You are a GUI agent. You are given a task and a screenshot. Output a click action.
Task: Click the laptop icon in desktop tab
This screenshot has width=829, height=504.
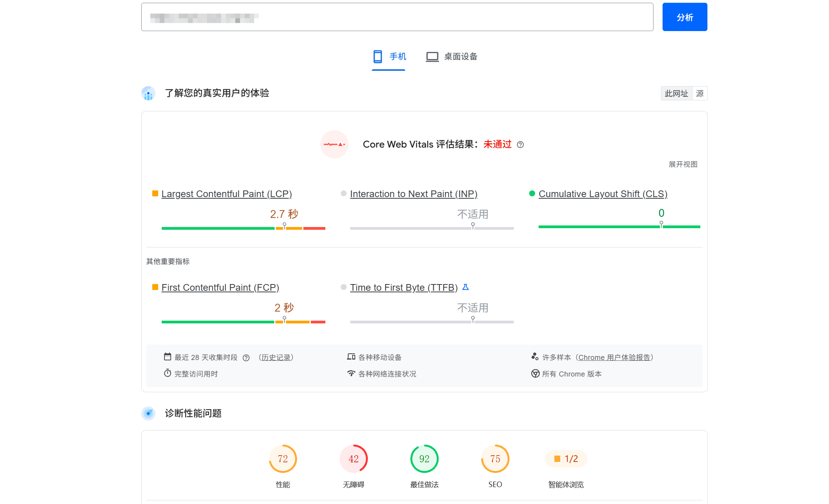click(432, 57)
